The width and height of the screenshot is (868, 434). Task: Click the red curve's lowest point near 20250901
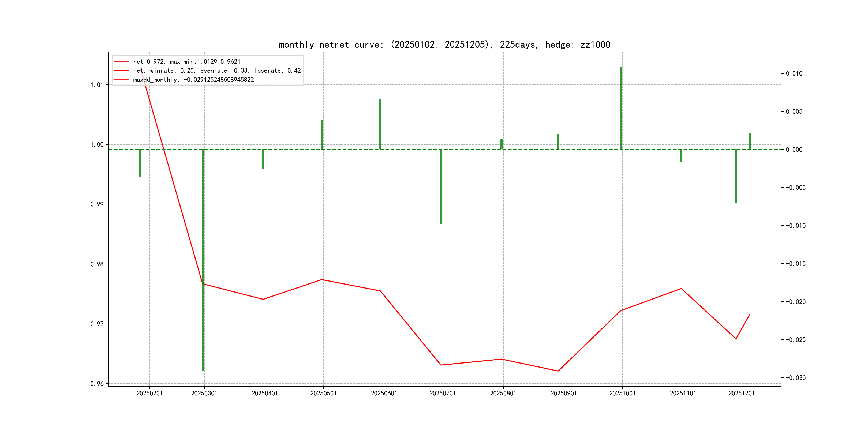558,371
